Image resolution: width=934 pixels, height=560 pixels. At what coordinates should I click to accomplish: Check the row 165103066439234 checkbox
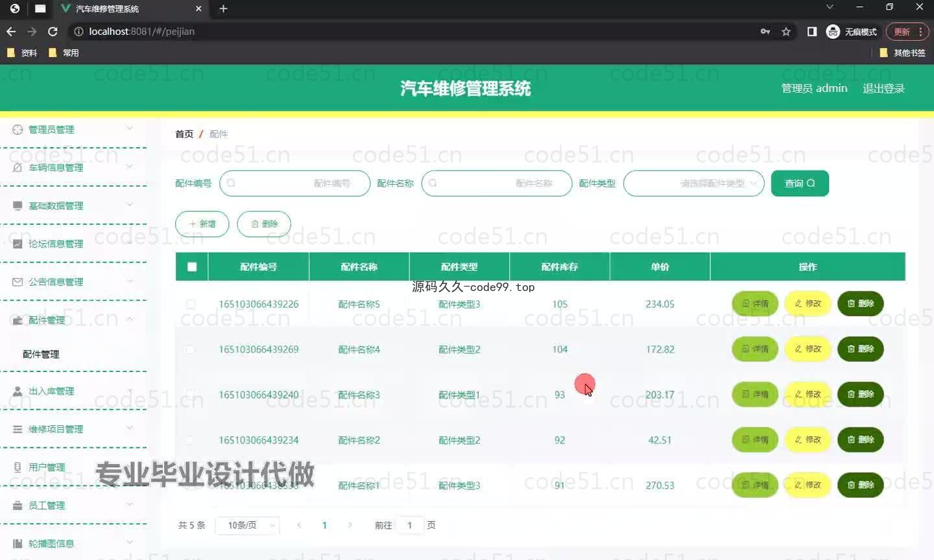[x=191, y=440]
